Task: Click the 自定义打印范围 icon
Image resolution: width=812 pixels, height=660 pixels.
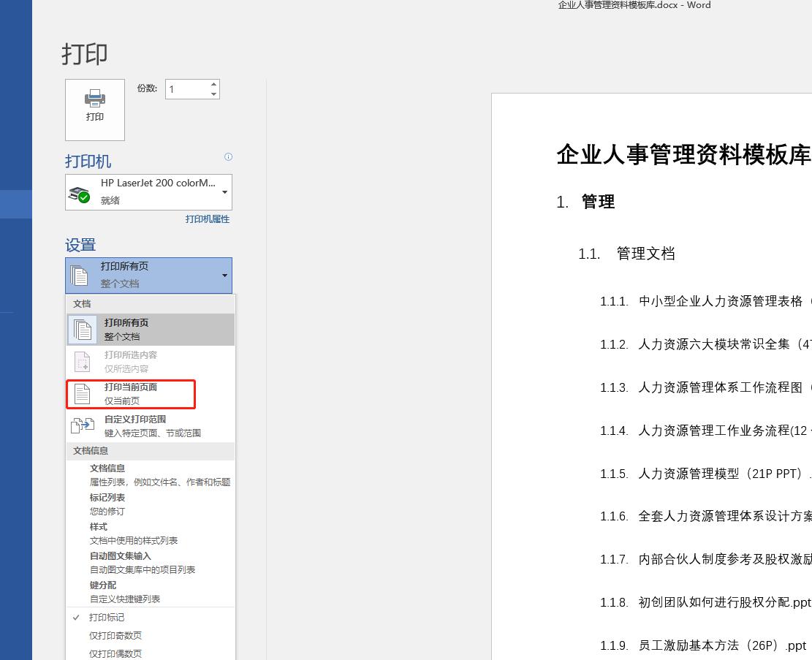Action: click(x=83, y=425)
